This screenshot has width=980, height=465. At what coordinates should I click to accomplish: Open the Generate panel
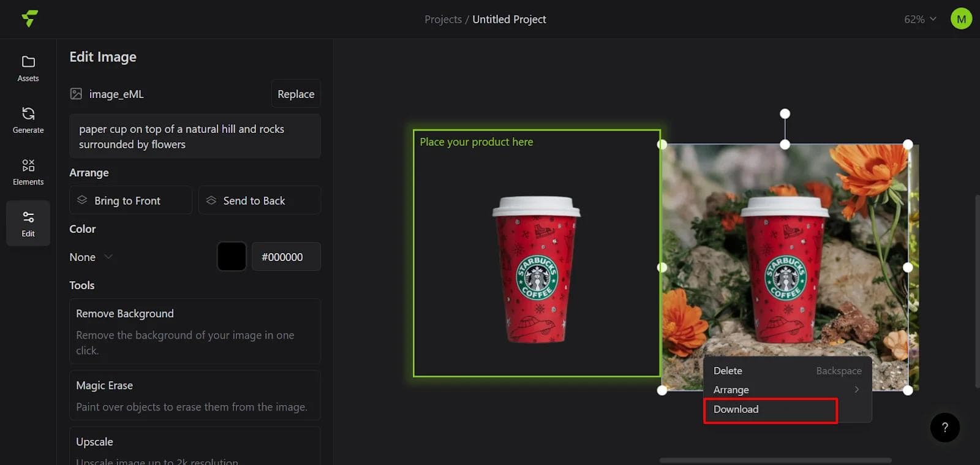click(x=28, y=120)
